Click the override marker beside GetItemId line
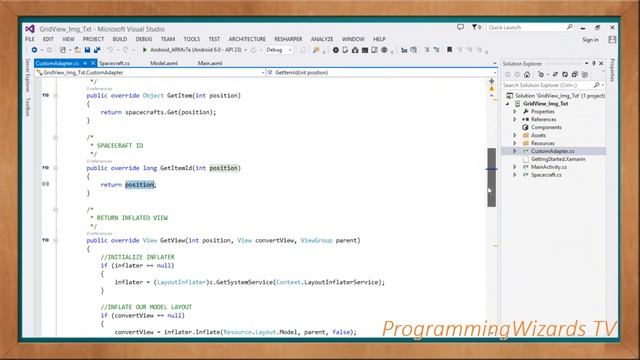Image resolution: width=640 pixels, height=360 pixels. click(x=46, y=168)
